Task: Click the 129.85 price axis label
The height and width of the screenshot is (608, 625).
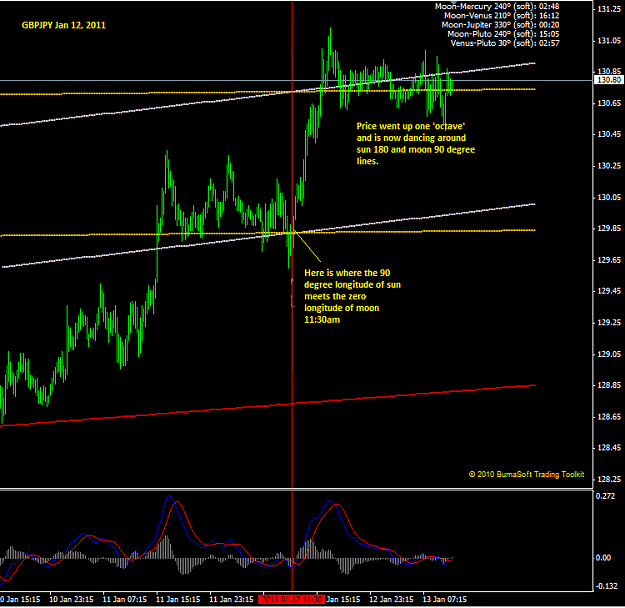Action: 609,228
